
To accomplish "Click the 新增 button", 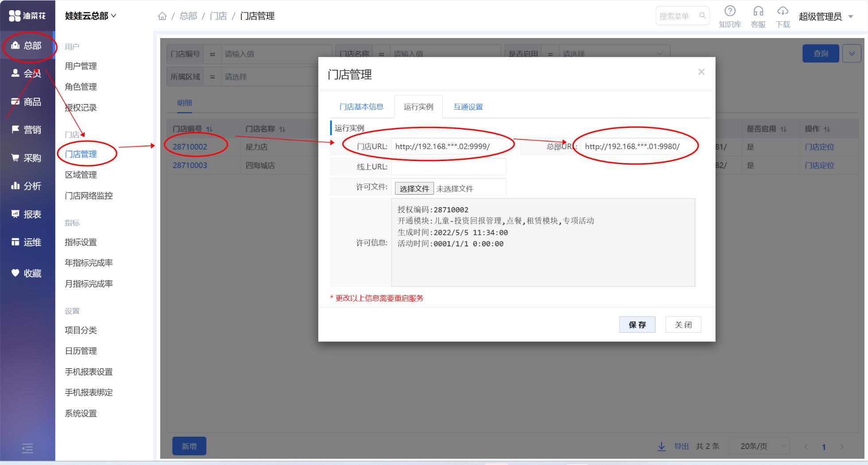I will point(189,446).
